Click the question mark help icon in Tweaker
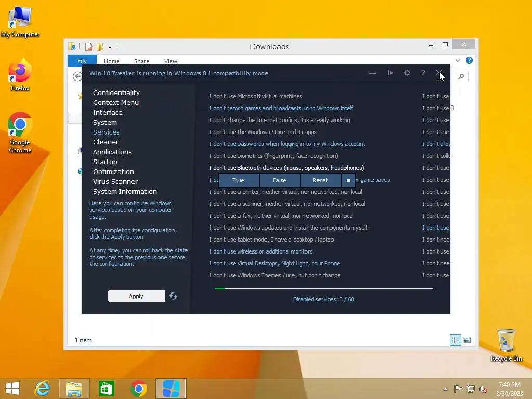 (x=423, y=73)
